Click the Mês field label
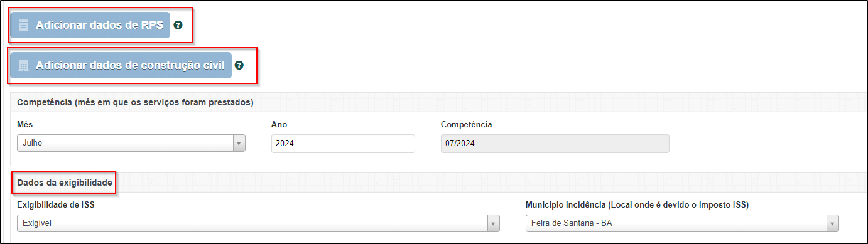Image resolution: width=868 pixels, height=244 pixels. click(25, 124)
